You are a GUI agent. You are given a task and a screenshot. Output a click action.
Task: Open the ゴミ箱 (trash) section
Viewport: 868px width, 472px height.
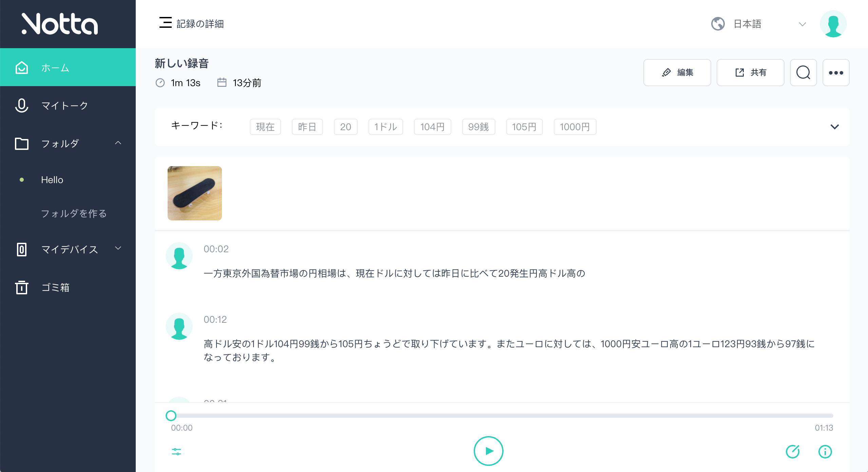[x=55, y=288]
